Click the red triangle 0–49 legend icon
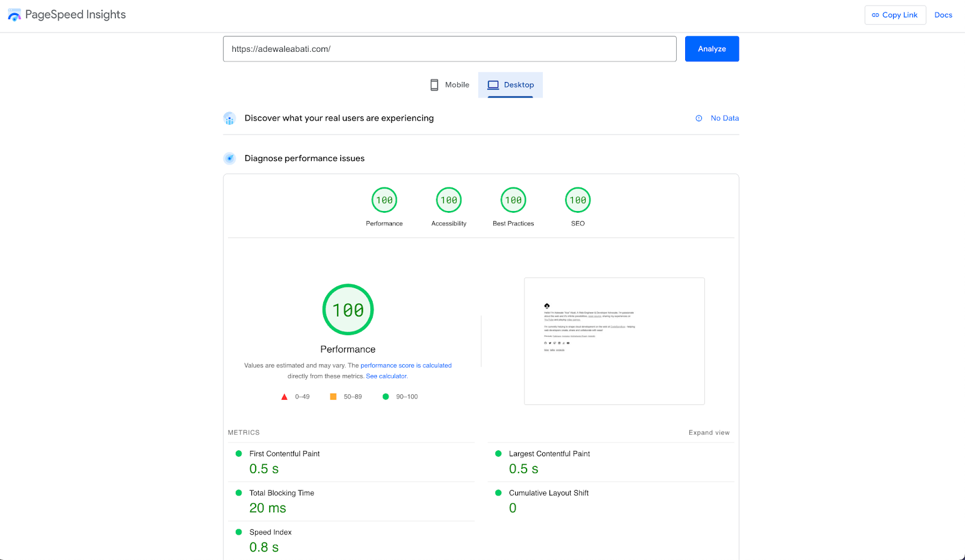Image resolution: width=965 pixels, height=560 pixels. click(284, 397)
